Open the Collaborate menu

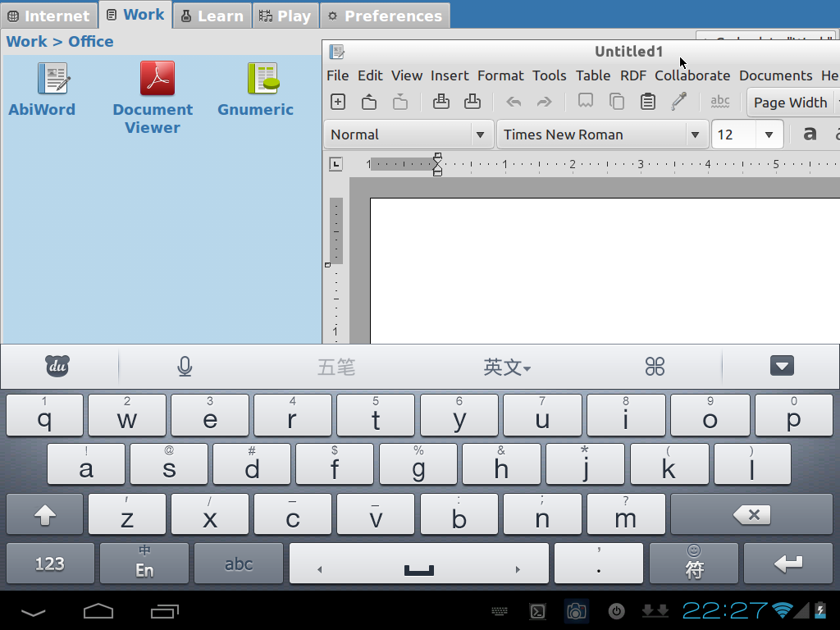(x=692, y=75)
